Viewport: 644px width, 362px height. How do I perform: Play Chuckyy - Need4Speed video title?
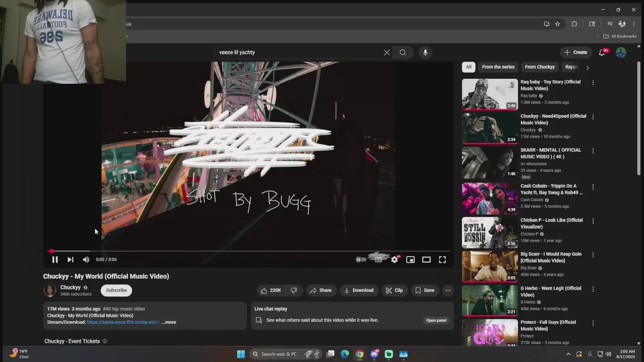click(x=553, y=119)
